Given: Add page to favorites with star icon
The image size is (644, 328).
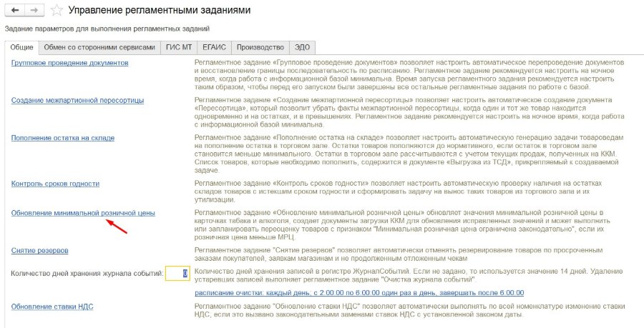Looking at the screenshot, I should pyautogui.click(x=57, y=10).
